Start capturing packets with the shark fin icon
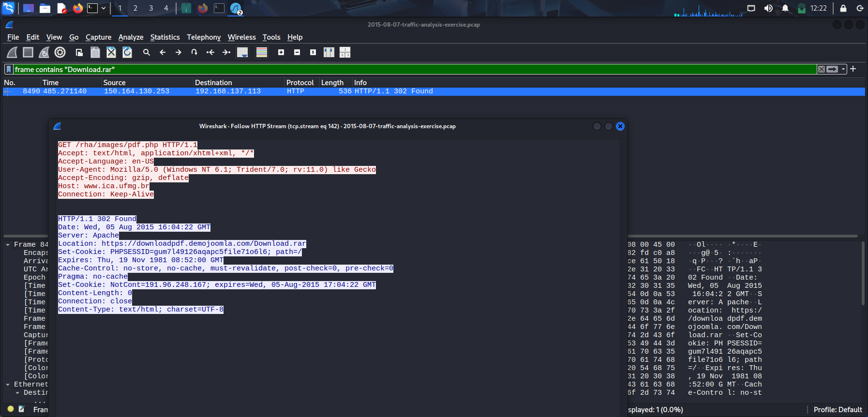This screenshot has width=868, height=417. [x=12, y=52]
